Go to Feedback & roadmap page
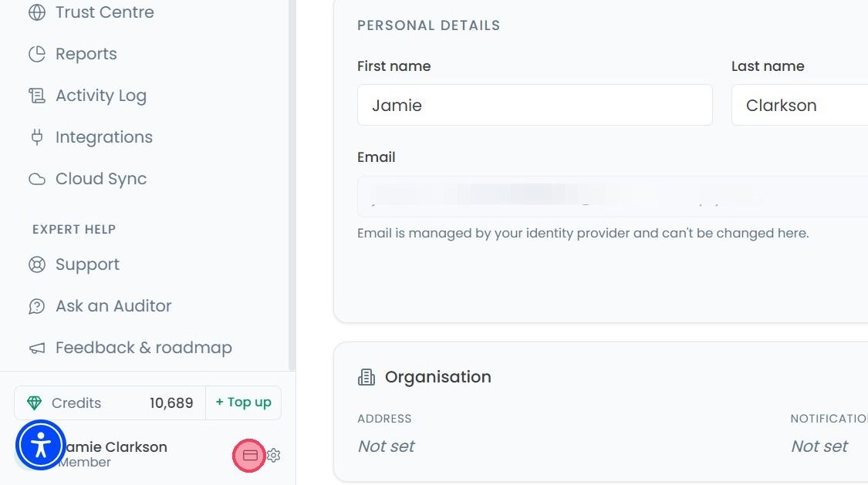The height and width of the screenshot is (485, 868). click(144, 348)
